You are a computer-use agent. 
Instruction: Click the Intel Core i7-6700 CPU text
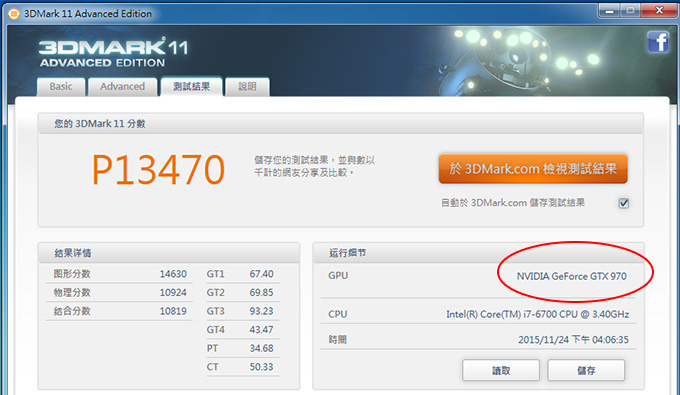point(538,314)
